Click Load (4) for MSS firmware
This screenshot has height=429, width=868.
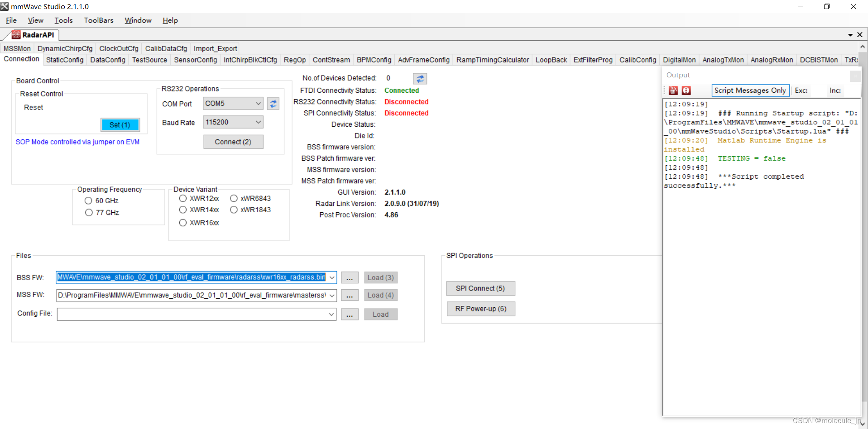coord(381,296)
